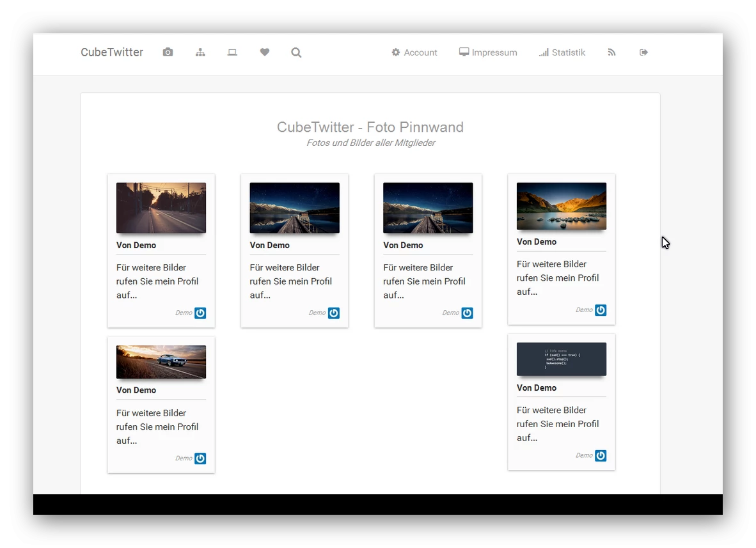The height and width of the screenshot is (548, 756).
Task: Click the sitemap network icon in navbar
Action: tap(200, 52)
